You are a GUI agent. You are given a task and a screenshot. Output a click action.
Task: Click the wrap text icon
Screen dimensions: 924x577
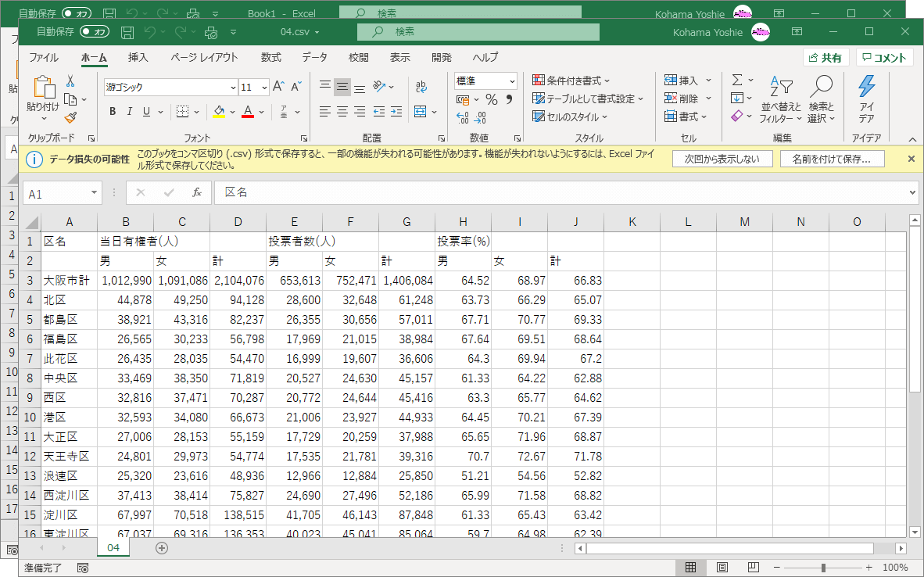(421, 87)
